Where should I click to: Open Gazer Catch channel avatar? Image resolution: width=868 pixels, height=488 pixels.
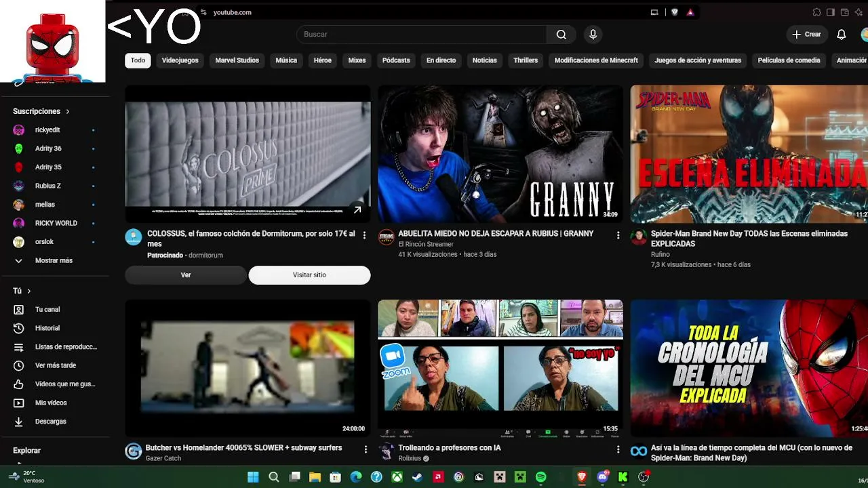coord(134,451)
